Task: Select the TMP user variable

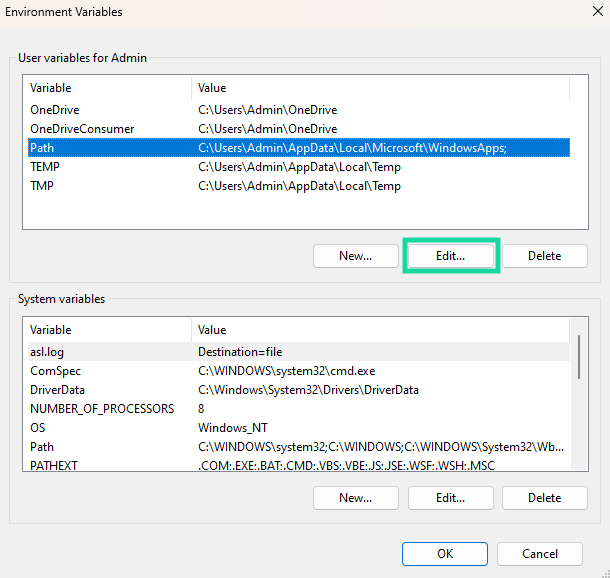Action: coord(42,186)
